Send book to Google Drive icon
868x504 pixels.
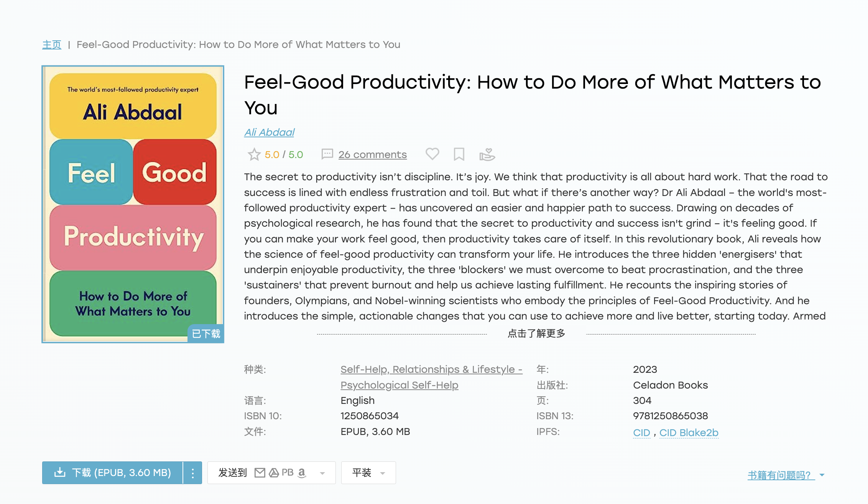274,473
